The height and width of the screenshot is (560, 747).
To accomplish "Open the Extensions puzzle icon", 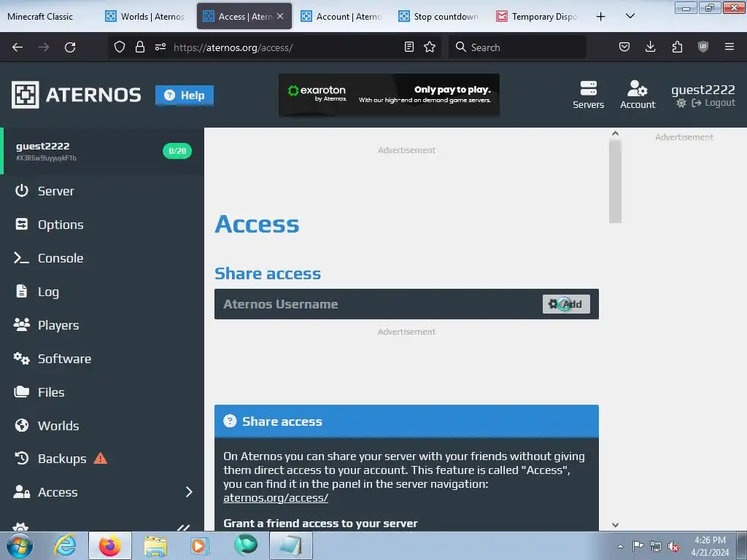I will [x=677, y=47].
